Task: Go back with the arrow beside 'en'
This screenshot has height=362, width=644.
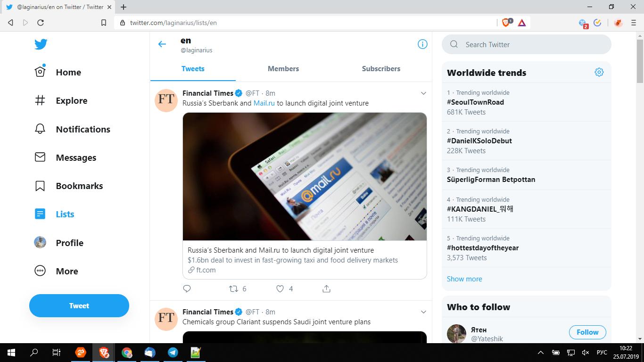Action: [162, 44]
